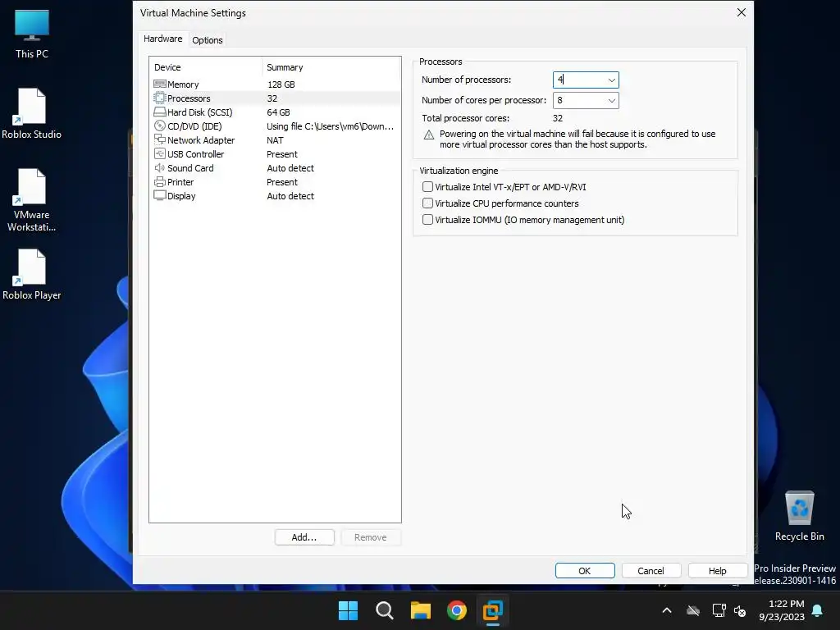Screen dimensions: 840x630
Task: Select Roblox Player desktop shortcut
Action: 32,275
